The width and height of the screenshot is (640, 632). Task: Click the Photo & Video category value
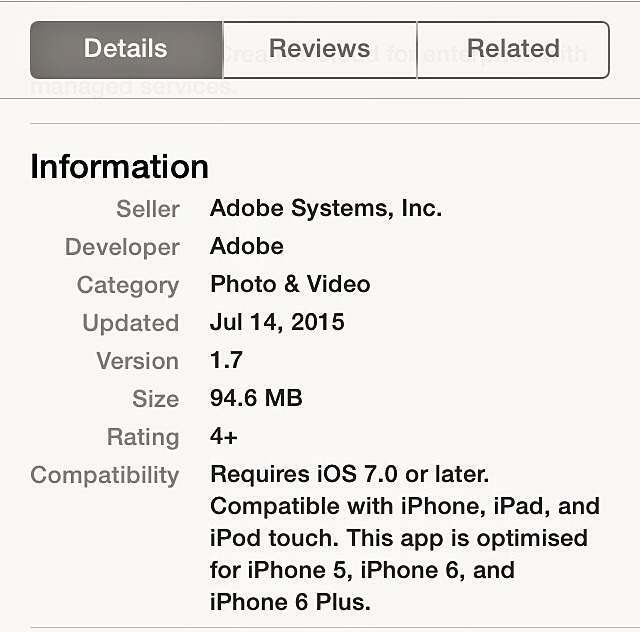[290, 285]
